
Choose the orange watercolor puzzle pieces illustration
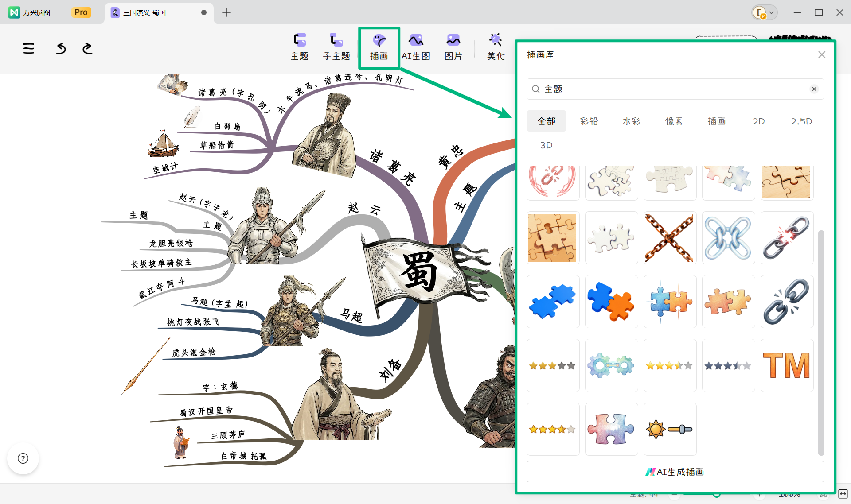(x=728, y=302)
